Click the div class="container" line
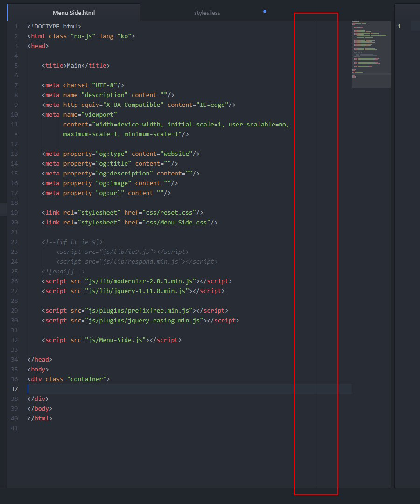 click(x=69, y=379)
